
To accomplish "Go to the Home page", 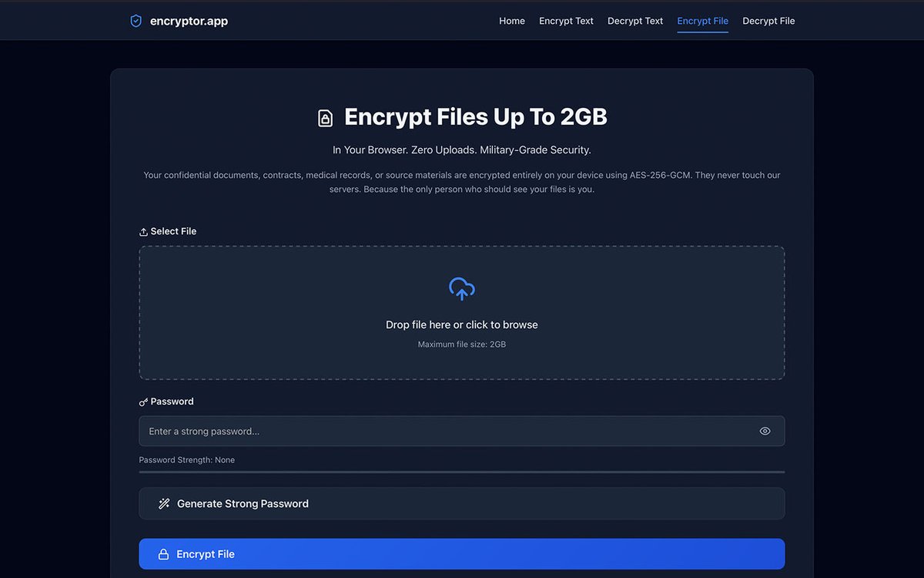I will [x=512, y=21].
